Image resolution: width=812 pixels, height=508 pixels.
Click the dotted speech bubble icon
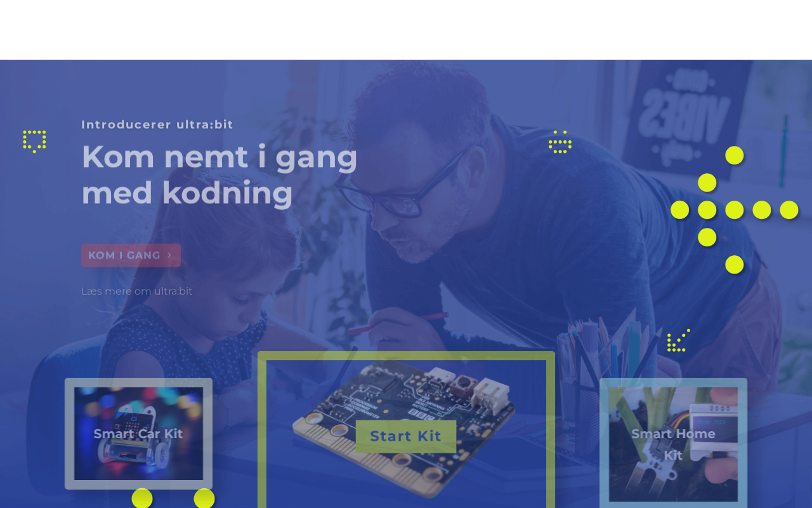coord(34,142)
